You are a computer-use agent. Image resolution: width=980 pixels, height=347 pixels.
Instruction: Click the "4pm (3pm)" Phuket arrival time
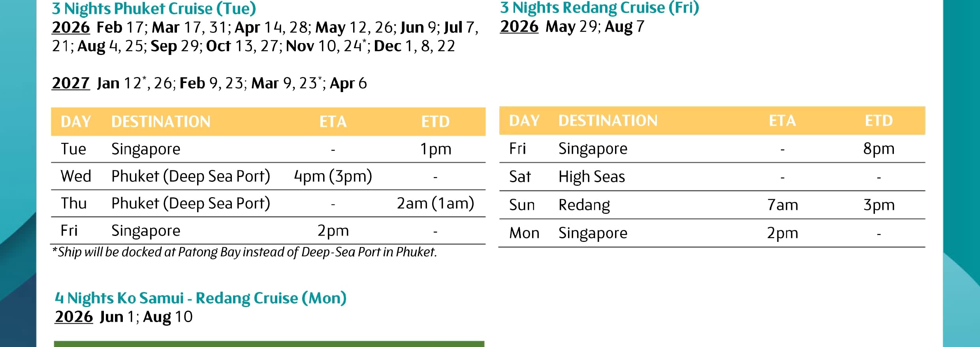pos(333,176)
